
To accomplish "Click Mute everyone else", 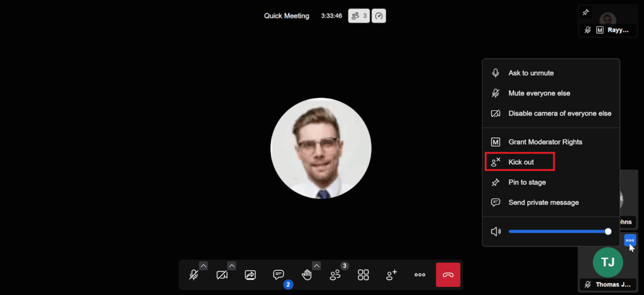I will [539, 93].
